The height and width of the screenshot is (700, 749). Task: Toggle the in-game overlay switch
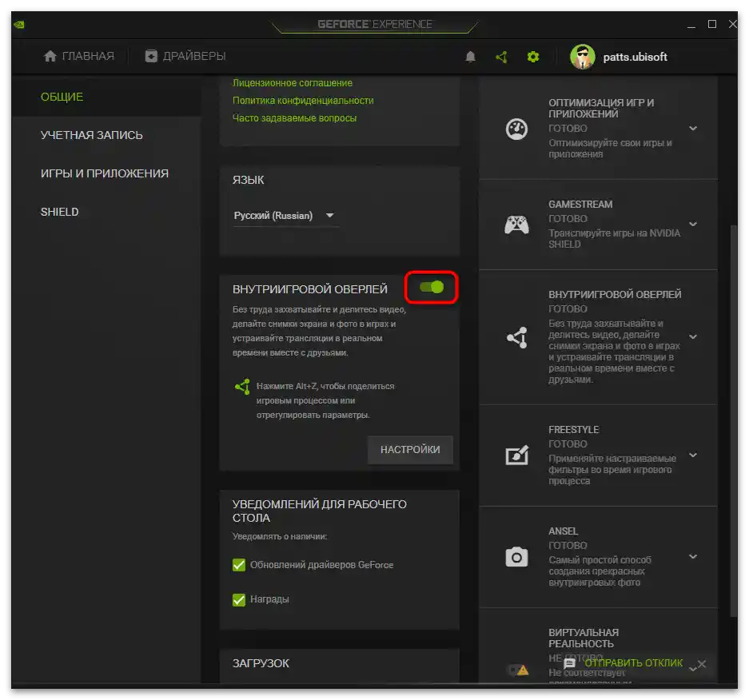tap(432, 287)
